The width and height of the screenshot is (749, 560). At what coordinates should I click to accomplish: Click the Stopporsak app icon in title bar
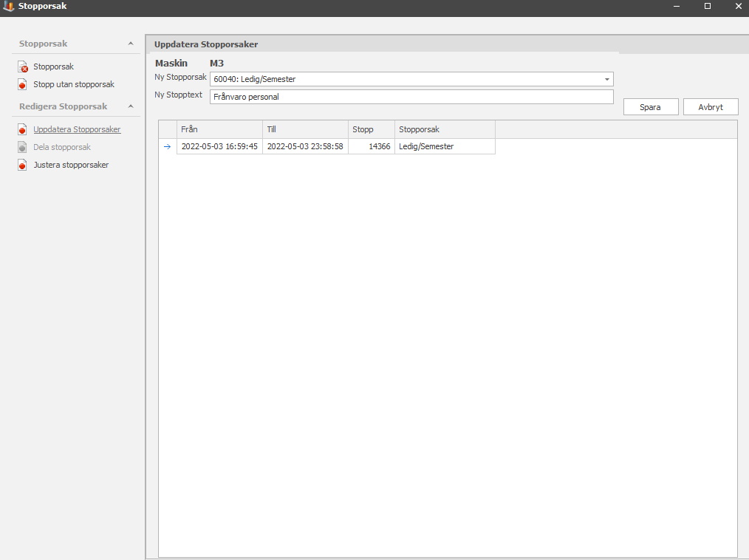8,6
